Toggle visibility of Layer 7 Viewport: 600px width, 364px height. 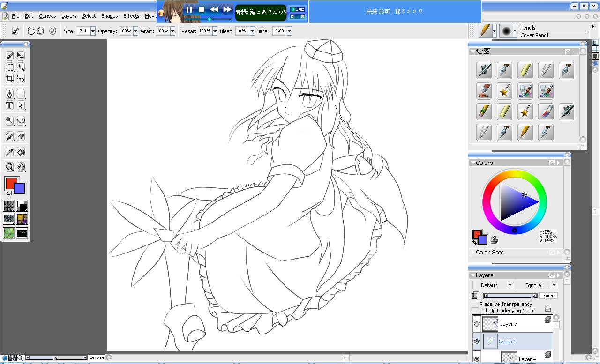(477, 324)
